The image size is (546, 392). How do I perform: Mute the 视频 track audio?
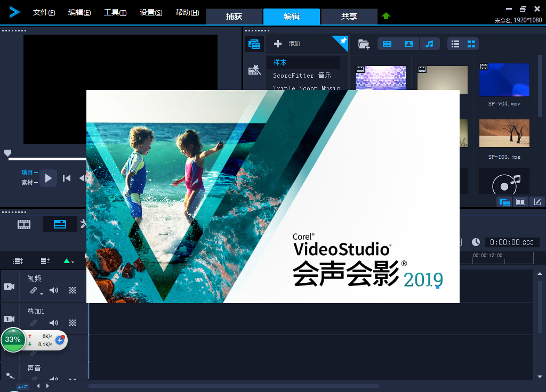click(x=54, y=290)
